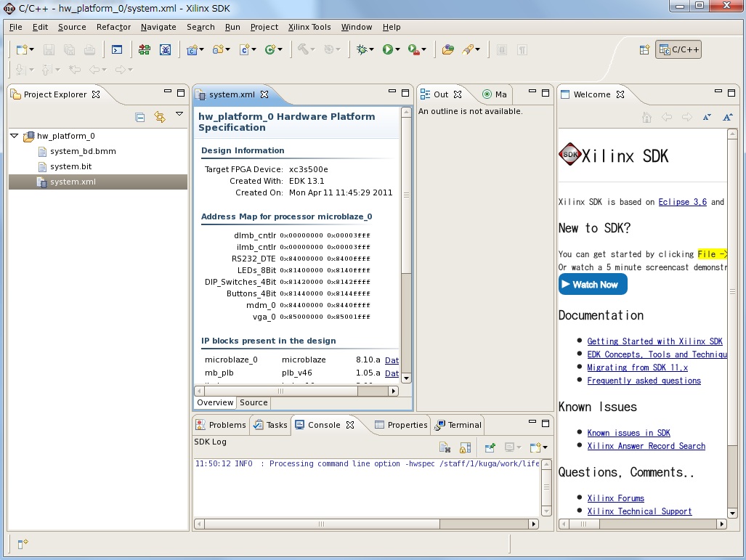Open the External Tools dropdown arrow

(x=424, y=49)
